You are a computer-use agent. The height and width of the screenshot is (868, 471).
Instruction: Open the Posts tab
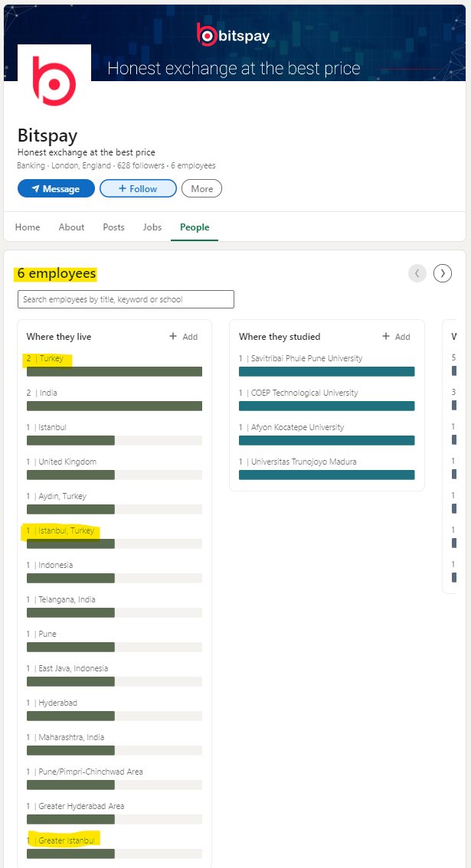click(x=113, y=227)
